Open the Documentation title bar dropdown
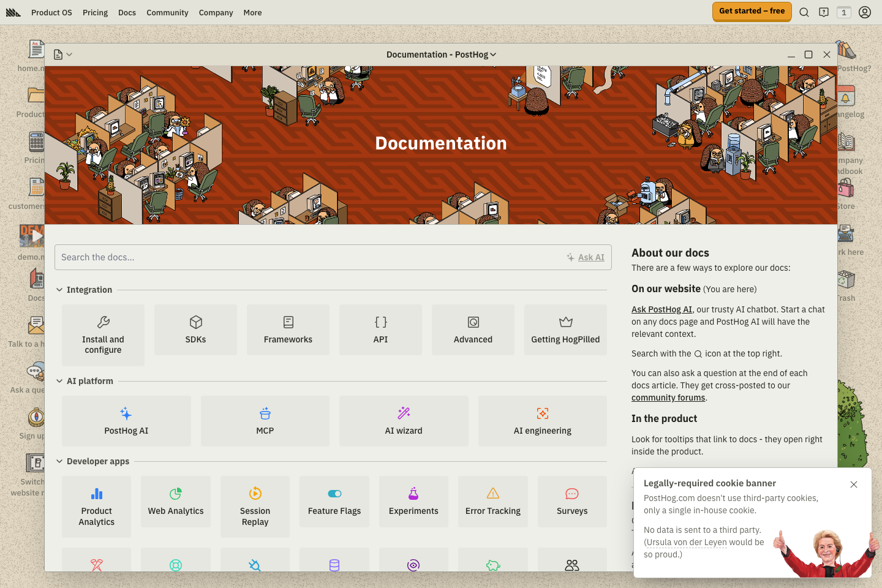This screenshot has width=882, height=588. [x=493, y=54]
